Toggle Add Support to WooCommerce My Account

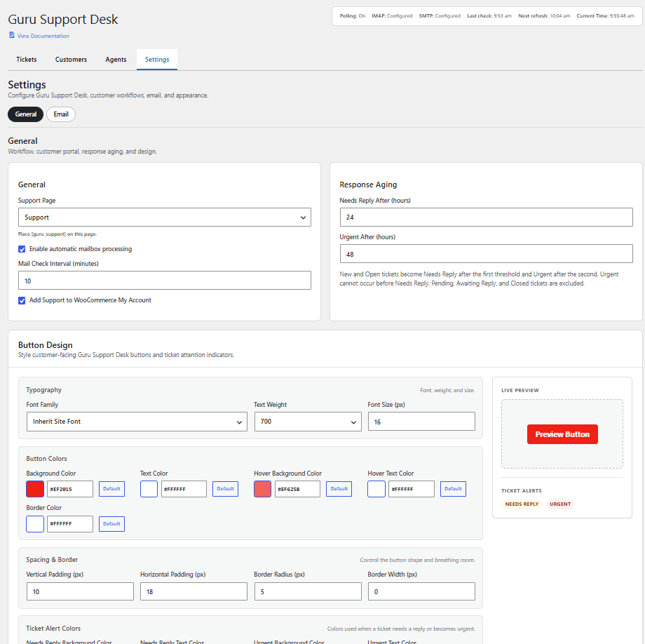coord(22,300)
